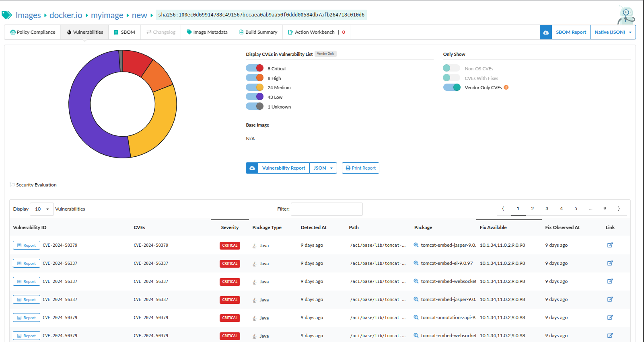
Task: Click the Print Report button
Action: click(x=360, y=168)
